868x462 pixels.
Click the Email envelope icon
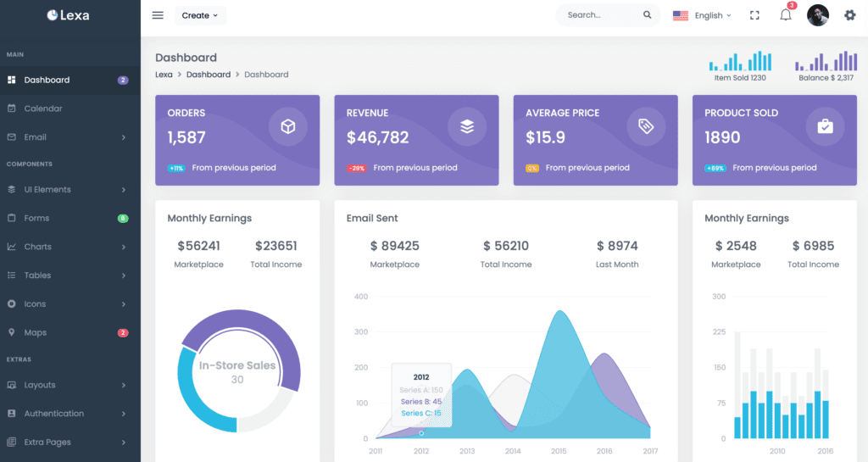pyautogui.click(x=11, y=137)
